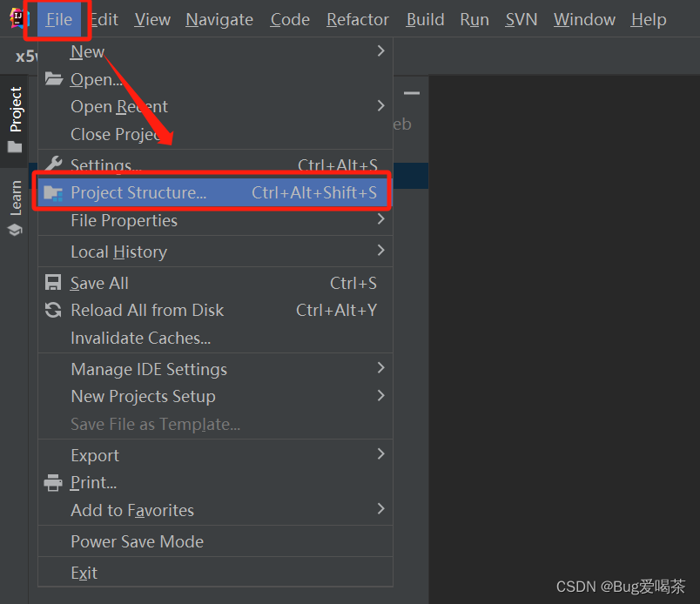The image size is (700, 604).
Task: Choose Add to Favorites entry
Action: point(215,510)
